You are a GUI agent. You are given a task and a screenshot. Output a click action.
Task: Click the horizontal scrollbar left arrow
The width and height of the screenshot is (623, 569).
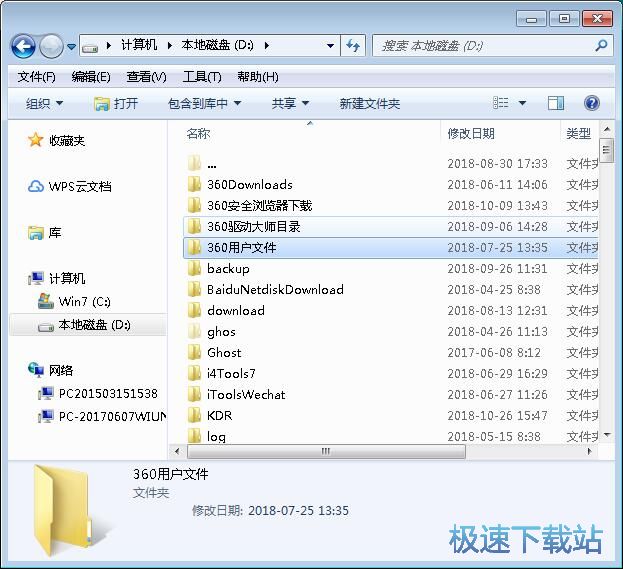177,451
